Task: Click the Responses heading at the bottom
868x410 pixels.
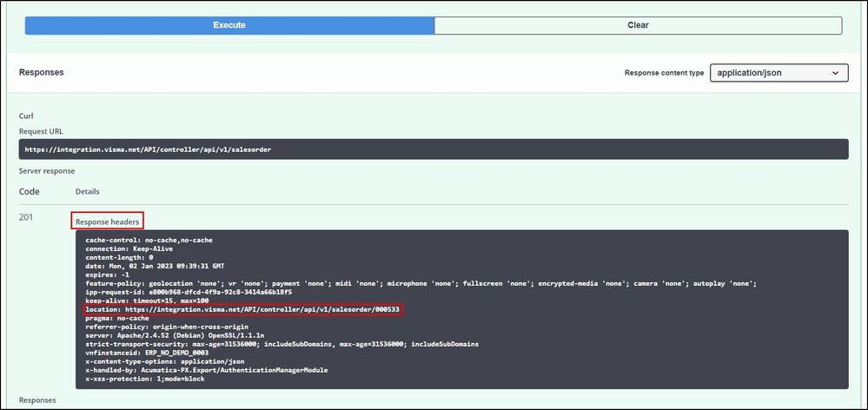Action: (37, 400)
